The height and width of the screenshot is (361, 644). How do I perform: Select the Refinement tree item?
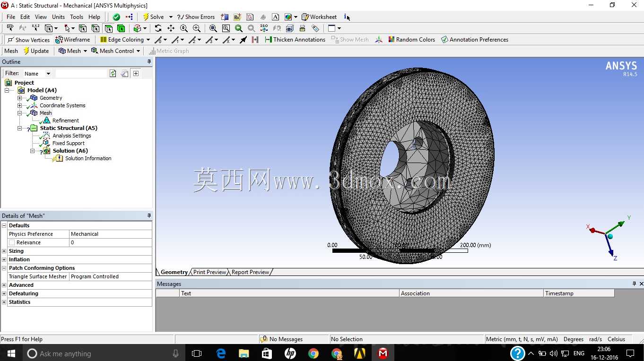pyautogui.click(x=66, y=120)
